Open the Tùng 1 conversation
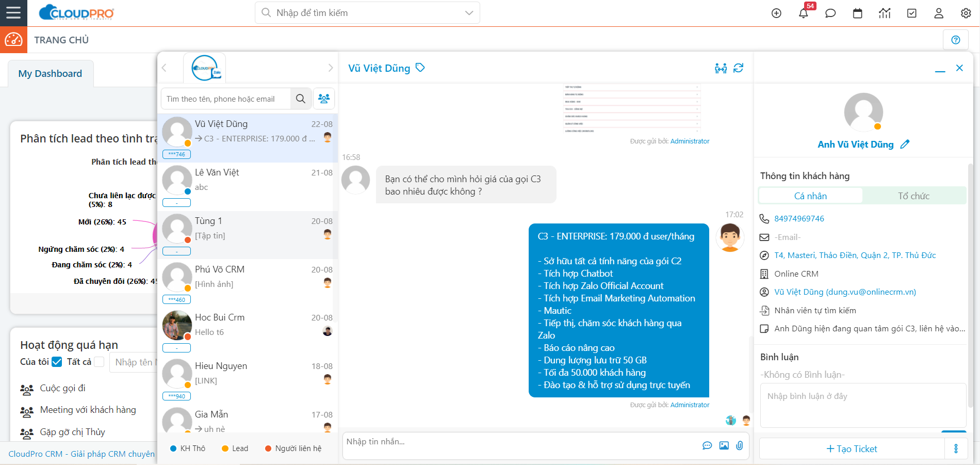Viewport: 980px width, 465px height. [x=248, y=235]
